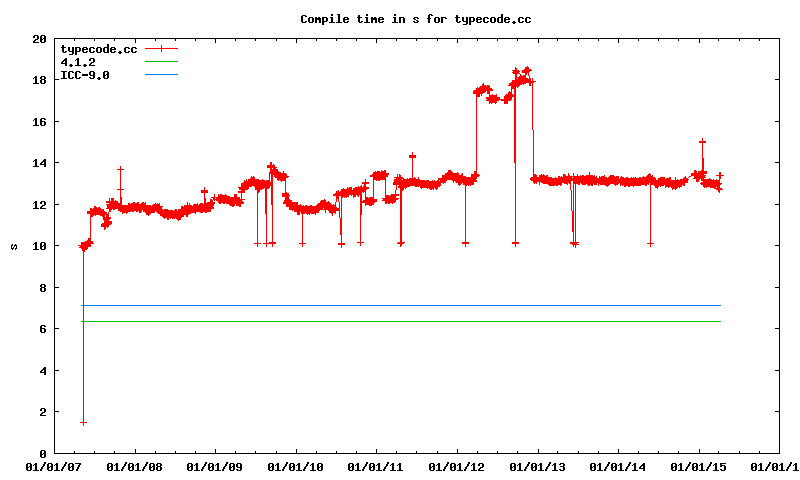Click the ICC-9.0 legend entry
Image resolution: width=800 pixels, height=480 pixels.
[85, 75]
